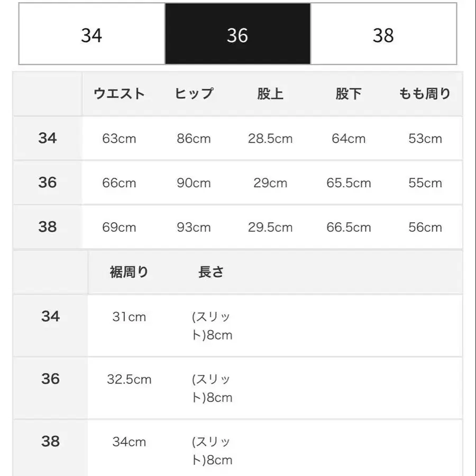Image resolution: width=476 pixels, height=476 pixels.
Task: Click the 65.5cm inseam measurement
Action: coord(348,182)
